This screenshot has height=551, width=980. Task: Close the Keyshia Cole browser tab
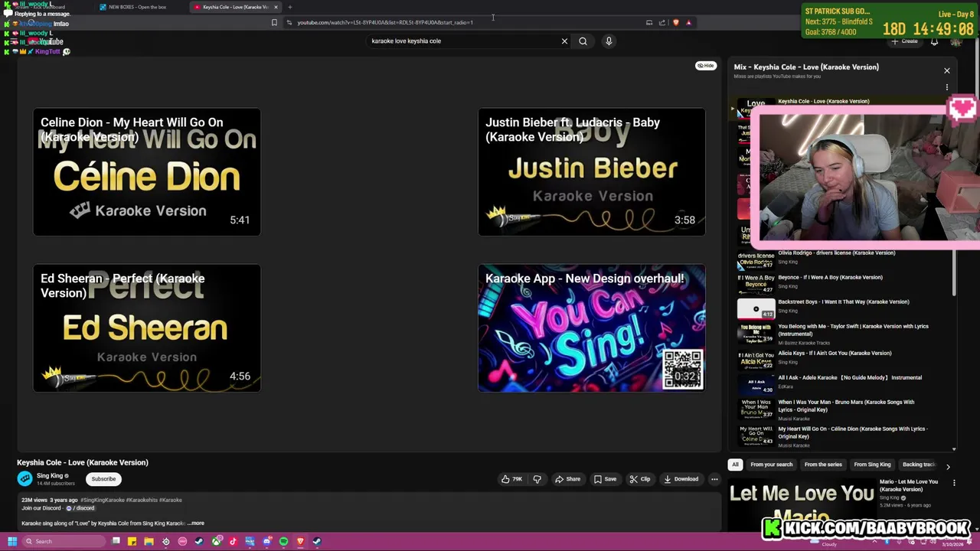pos(276,7)
